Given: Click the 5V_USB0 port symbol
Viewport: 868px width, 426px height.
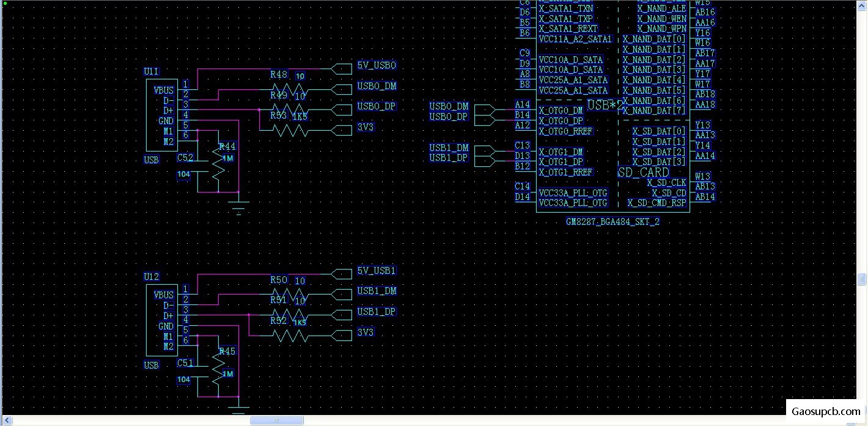Looking at the screenshot, I should click(340, 68).
